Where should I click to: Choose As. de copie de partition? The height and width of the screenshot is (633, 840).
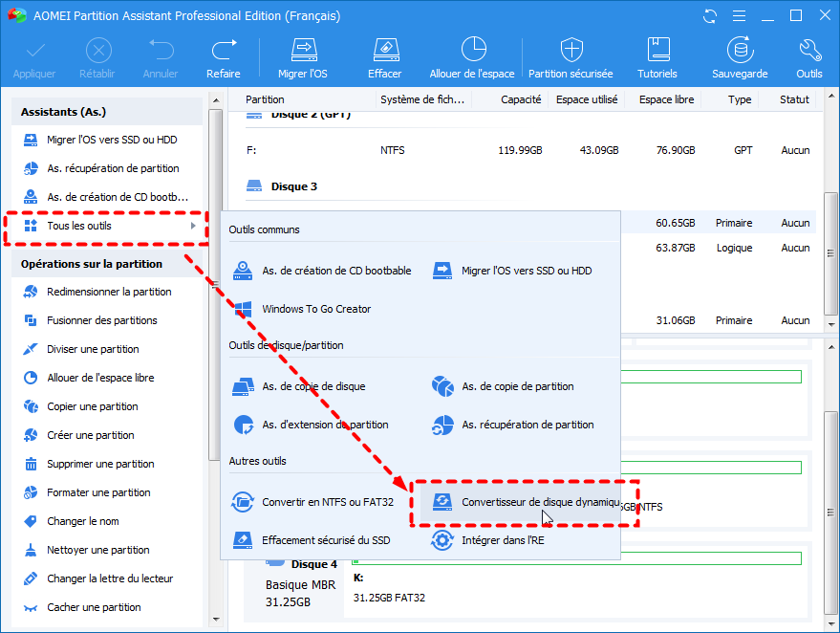(x=504, y=386)
